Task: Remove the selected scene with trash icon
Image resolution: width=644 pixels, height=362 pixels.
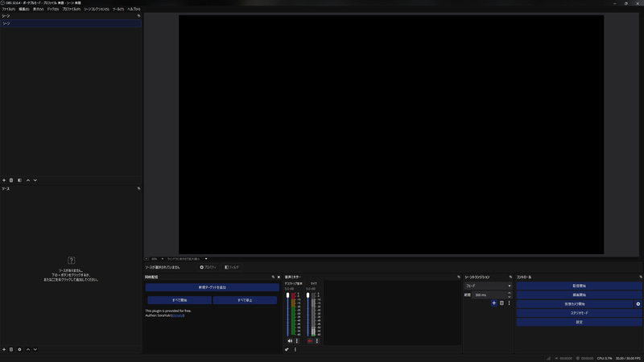Action: [11, 180]
